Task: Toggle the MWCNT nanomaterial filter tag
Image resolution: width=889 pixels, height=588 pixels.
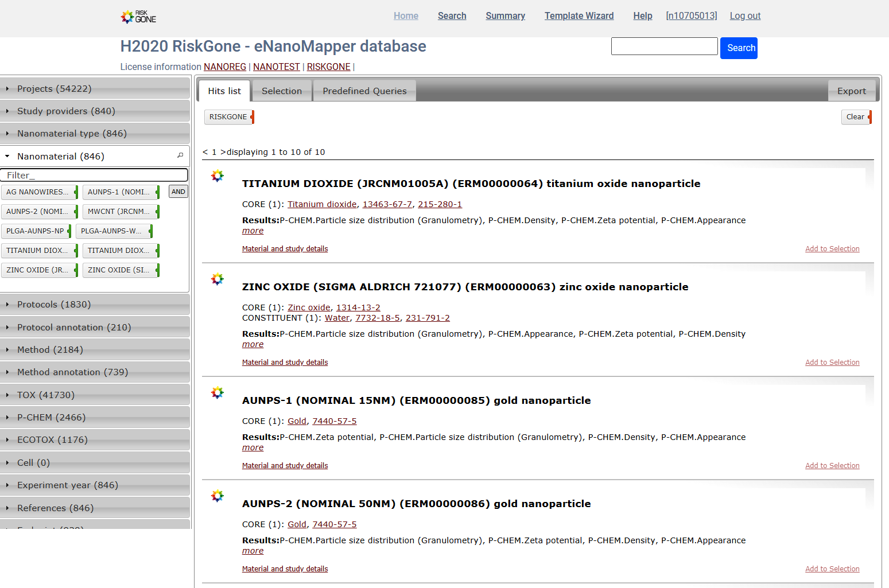Action: (119, 212)
